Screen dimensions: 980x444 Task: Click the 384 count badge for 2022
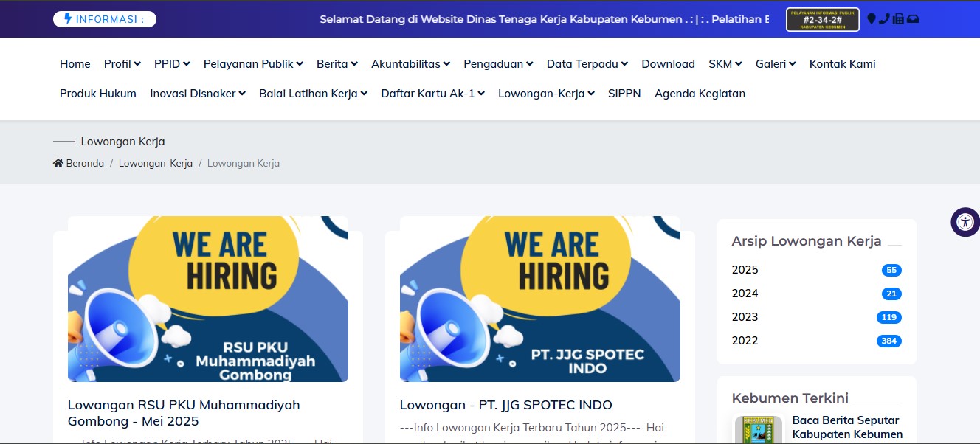click(x=889, y=341)
